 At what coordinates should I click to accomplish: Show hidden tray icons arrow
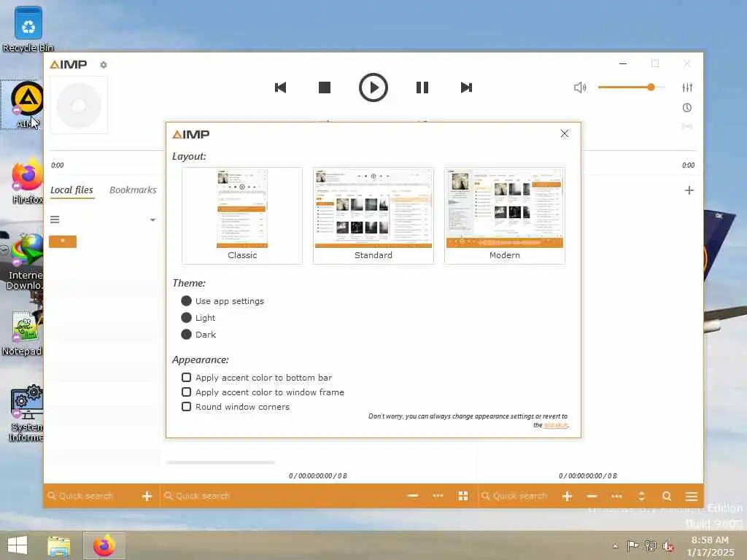(x=616, y=546)
